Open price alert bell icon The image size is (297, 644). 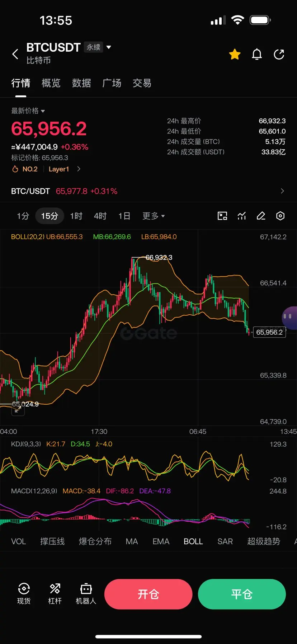tap(257, 55)
